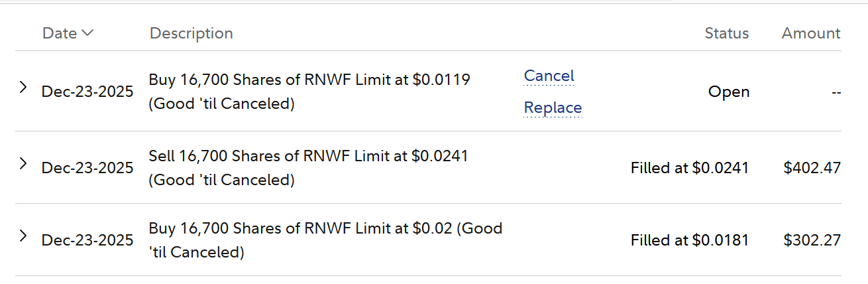Click the Buy at $0.02 order description
The image size is (868, 284).
325,240
